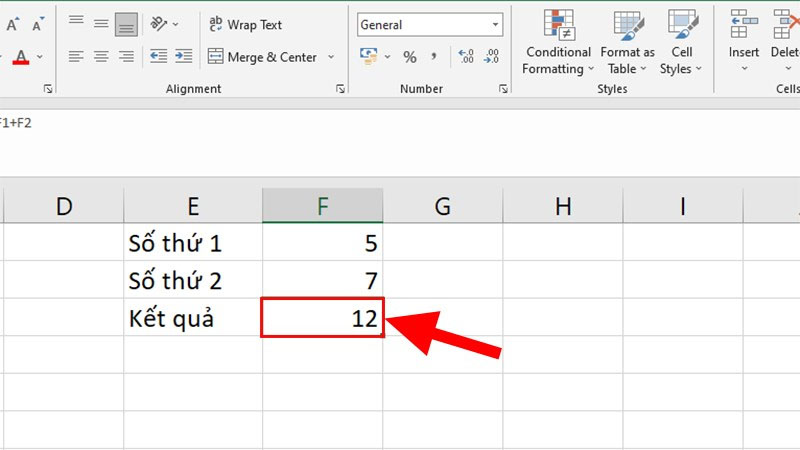Click the Comma Style icon
800x450 pixels.
(x=435, y=57)
